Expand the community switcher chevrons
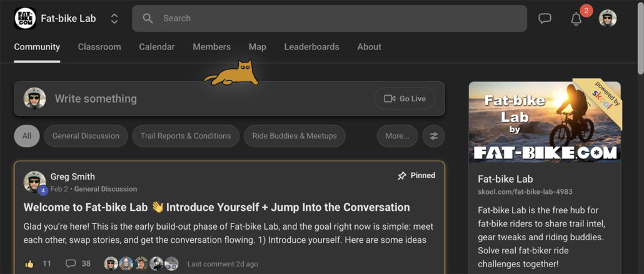644x274 pixels. pyautogui.click(x=114, y=19)
